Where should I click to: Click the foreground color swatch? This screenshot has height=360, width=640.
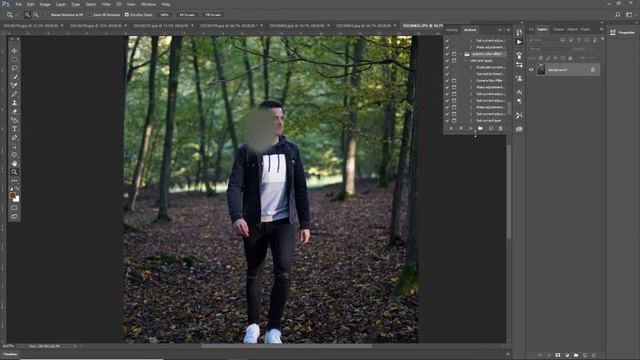pos(12,196)
